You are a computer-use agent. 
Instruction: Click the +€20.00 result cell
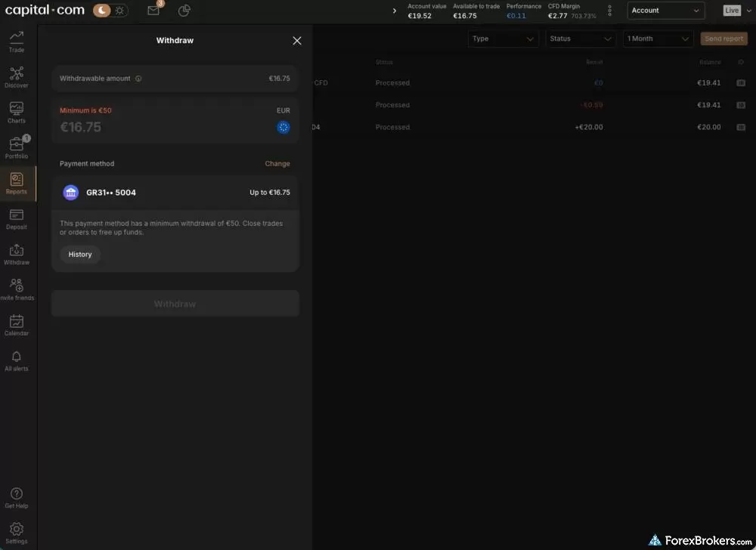pyautogui.click(x=589, y=127)
